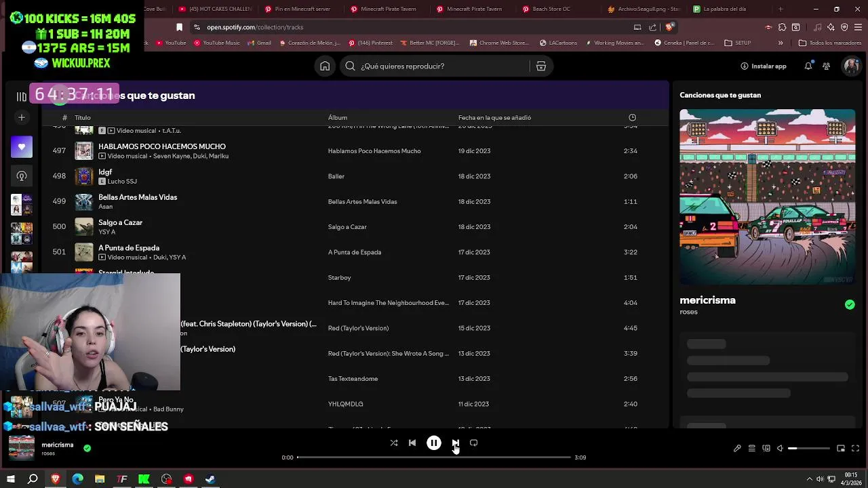Toggle the bookmark for this page
The width and height of the screenshot is (868, 488).
[179, 27]
